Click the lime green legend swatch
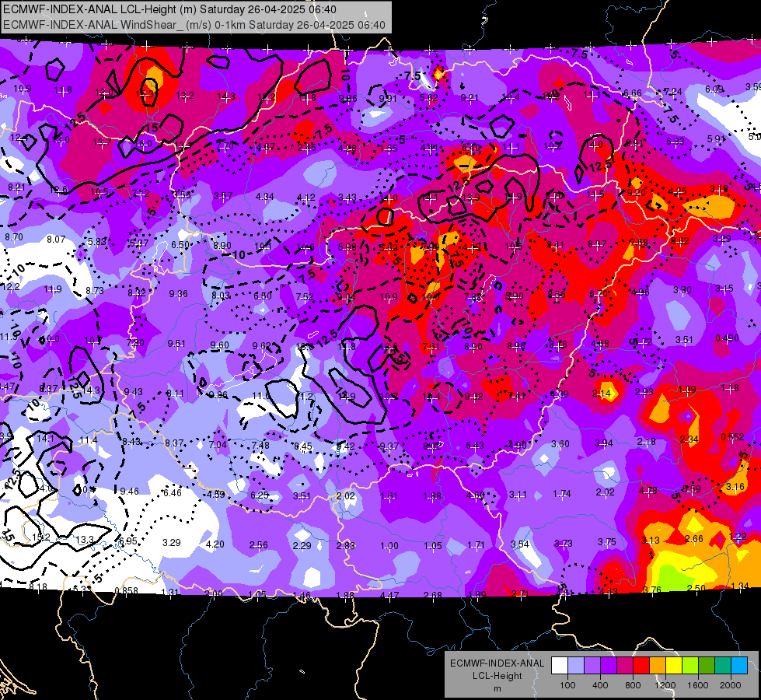761x700 pixels. point(690,666)
